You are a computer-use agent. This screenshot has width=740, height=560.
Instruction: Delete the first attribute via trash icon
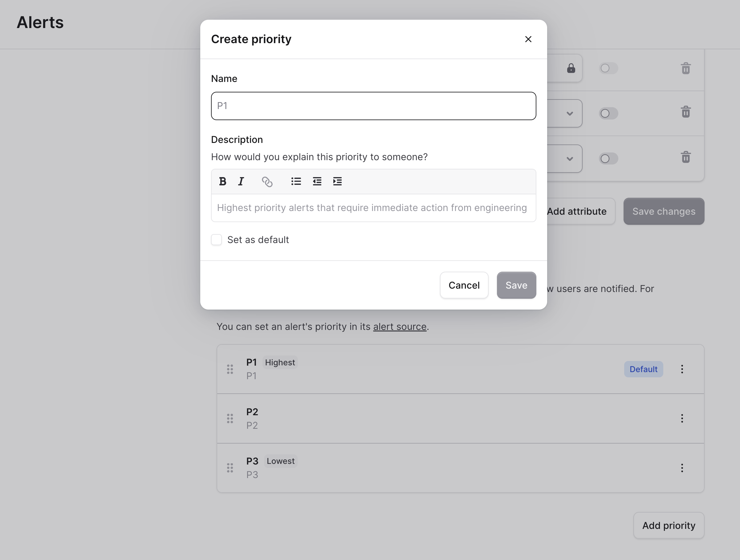[x=685, y=68]
